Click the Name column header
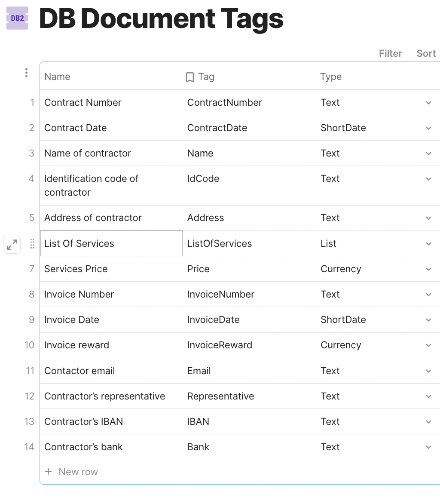440x504 pixels. click(x=57, y=77)
